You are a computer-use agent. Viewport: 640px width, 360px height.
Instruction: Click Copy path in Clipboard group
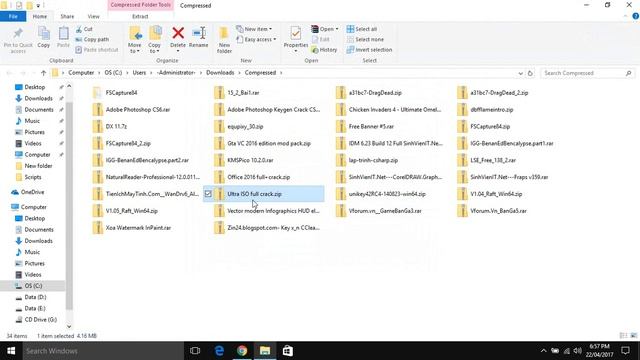(x=92, y=40)
